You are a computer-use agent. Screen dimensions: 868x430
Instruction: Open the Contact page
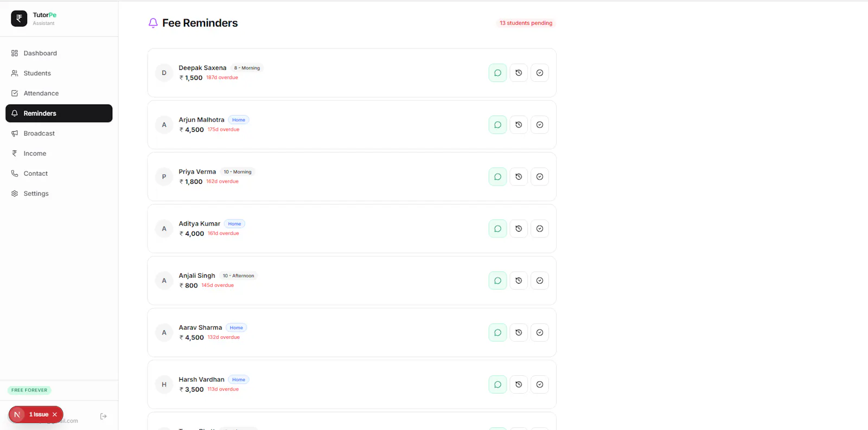click(x=59, y=174)
